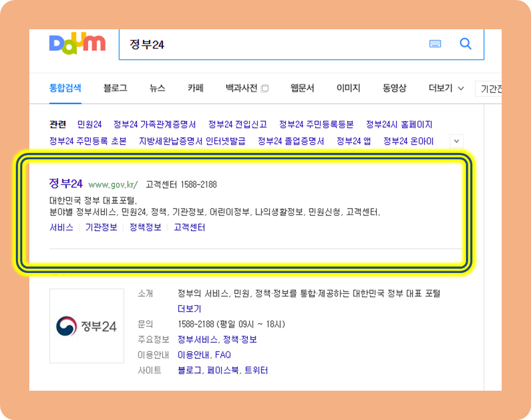Click the magnifier search icon
Screen dimensions: 531x420
[465, 44]
